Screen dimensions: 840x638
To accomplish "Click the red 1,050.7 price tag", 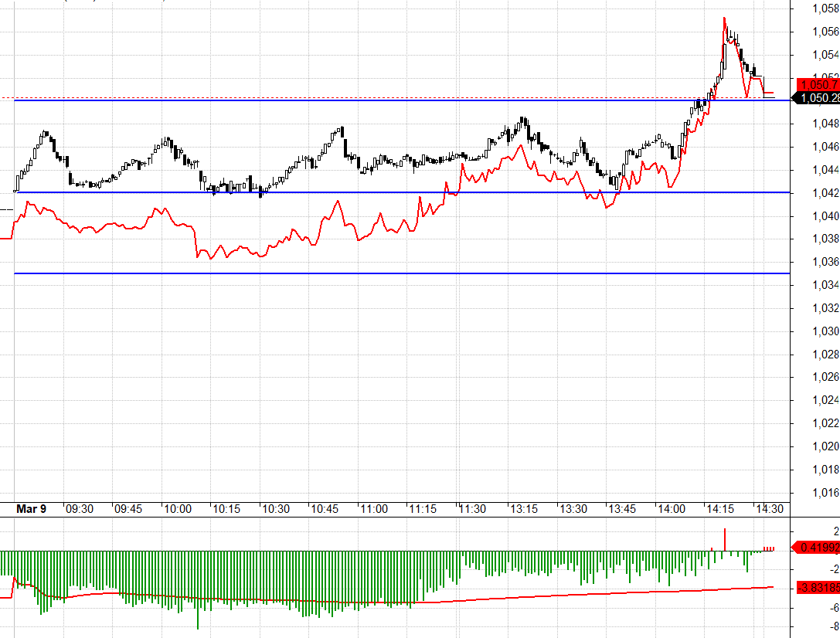I will tap(820, 84).
